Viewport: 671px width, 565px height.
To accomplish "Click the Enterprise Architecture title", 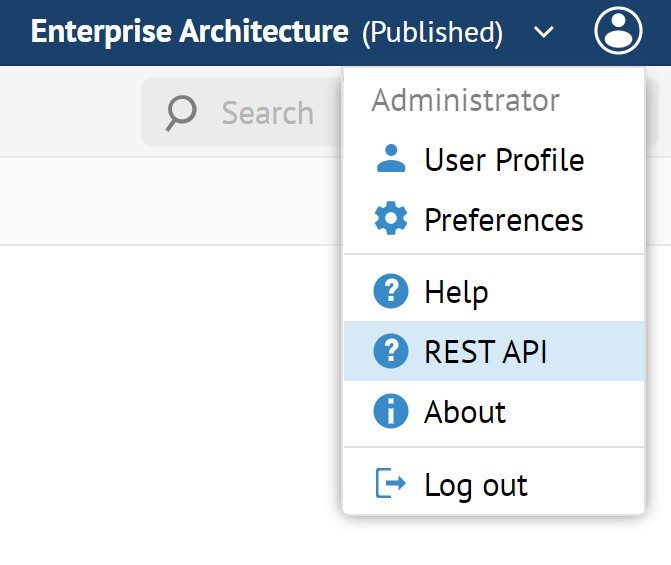I will 190,32.
